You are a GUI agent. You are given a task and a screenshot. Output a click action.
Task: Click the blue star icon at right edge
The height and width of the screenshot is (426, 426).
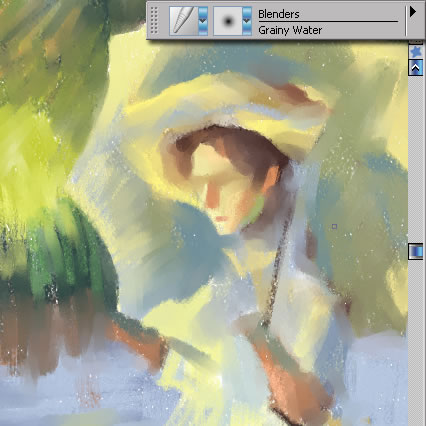[416, 52]
